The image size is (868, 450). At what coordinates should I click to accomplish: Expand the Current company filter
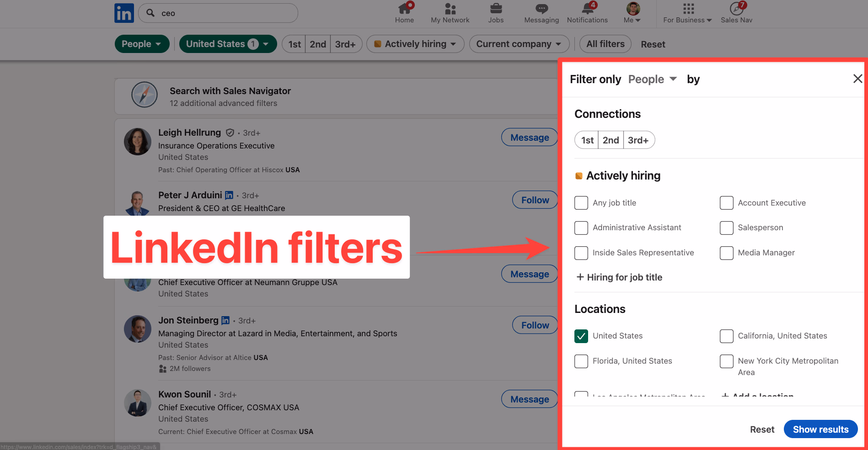[519, 44]
